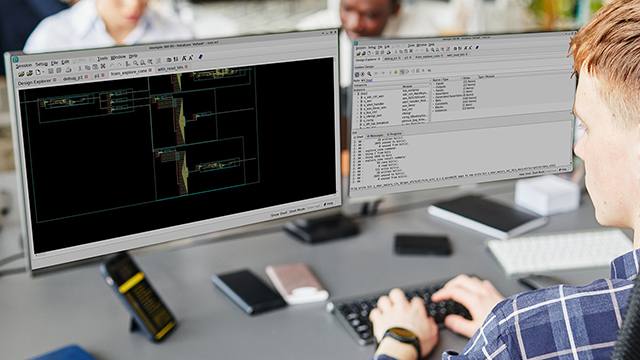Viewport: 640px width, 360px height.
Task: Click the magnifier search icon under Golden Design
Action: [x=369, y=73]
